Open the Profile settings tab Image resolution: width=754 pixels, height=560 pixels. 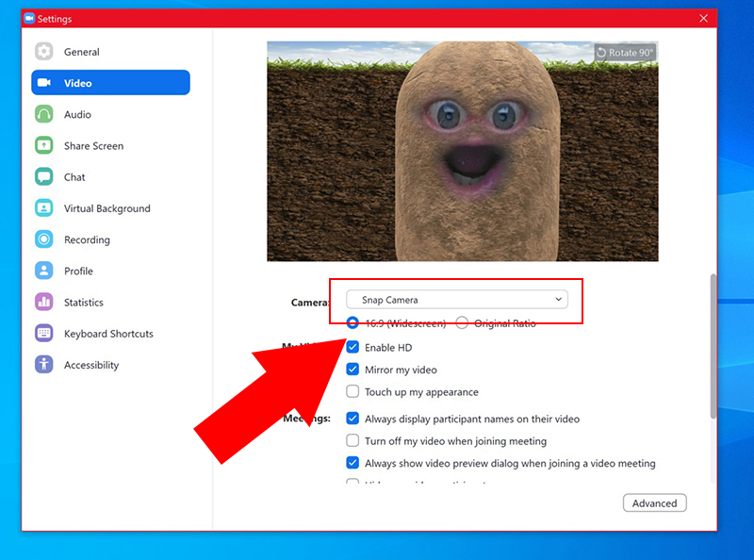[110, 271]
